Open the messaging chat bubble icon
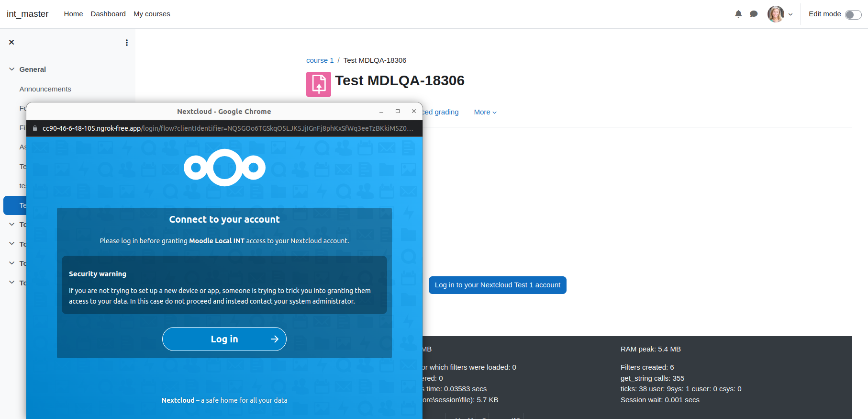 point(754,14)
